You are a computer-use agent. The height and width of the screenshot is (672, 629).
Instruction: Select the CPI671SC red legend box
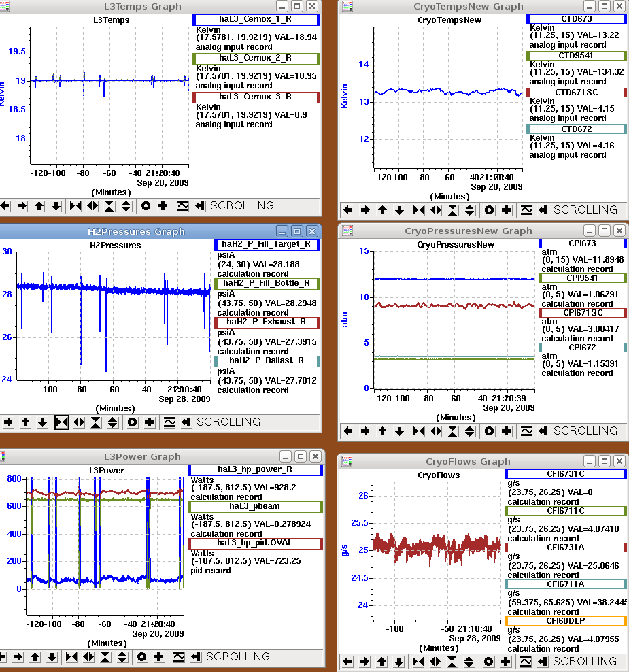click(583, 313)
